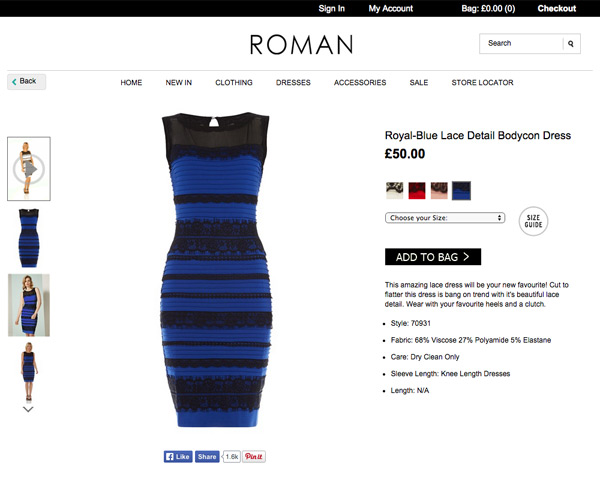Click the Checkout link
The width and height of the screenshot is (600, 480).
pyautogui.click(x=557, y=8)
